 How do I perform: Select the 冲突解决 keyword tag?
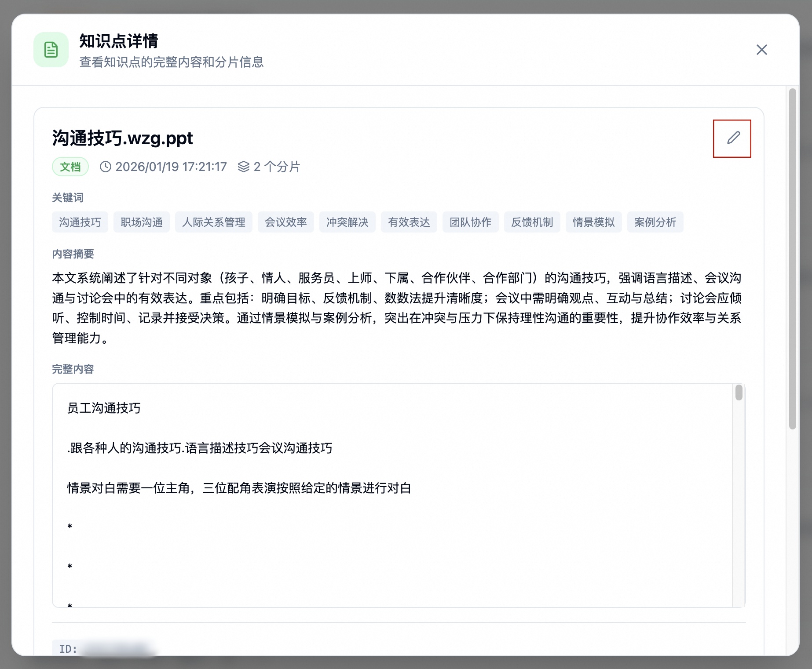pos(347,222)
